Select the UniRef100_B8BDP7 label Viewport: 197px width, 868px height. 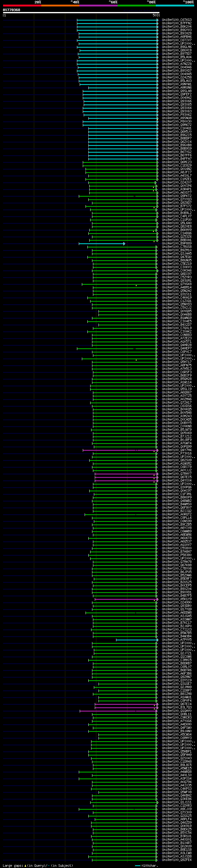tap(177, 139)
